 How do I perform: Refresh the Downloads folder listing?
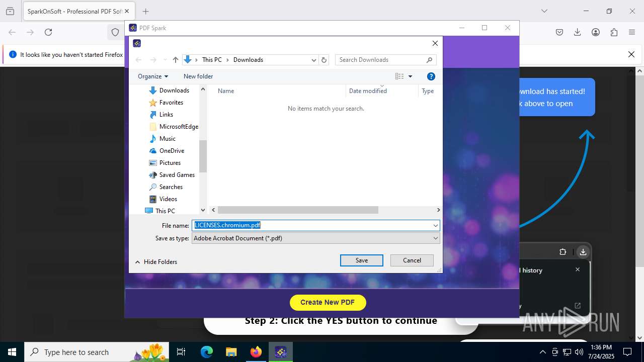[x=324, y=60]
